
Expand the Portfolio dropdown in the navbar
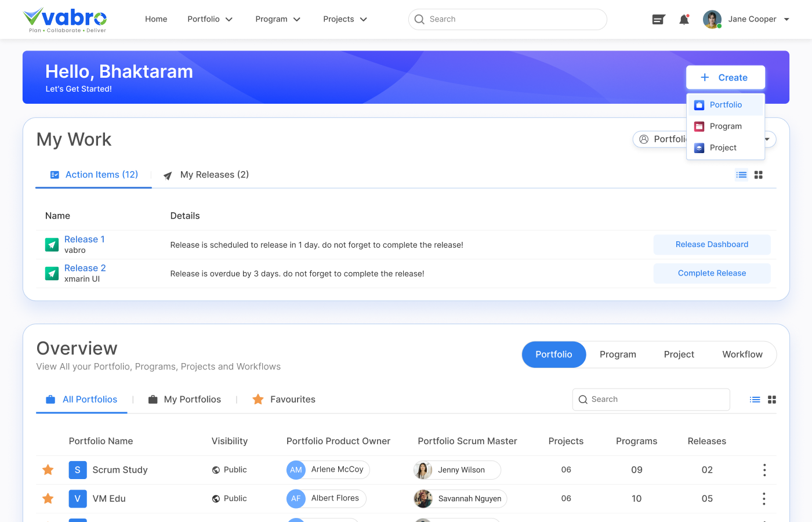point(209,19)
